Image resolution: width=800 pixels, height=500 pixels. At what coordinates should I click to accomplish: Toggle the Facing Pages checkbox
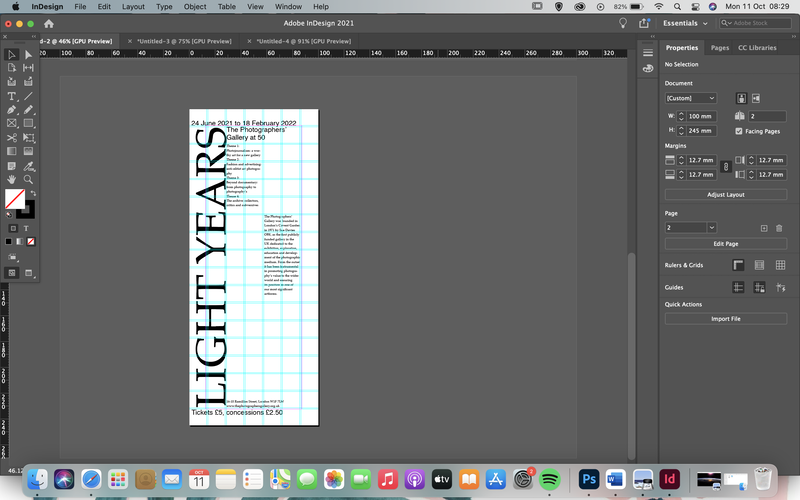click(x=739, y=131)
